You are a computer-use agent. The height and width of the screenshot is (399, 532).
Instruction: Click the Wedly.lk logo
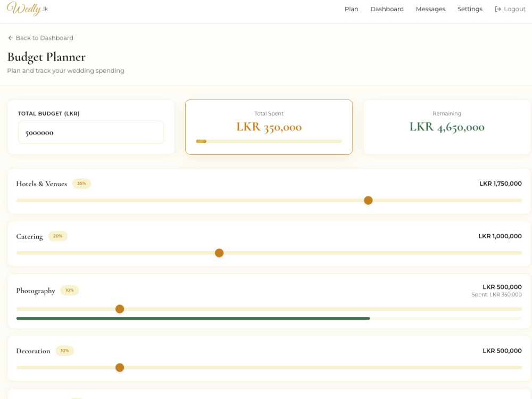pos(27,9)
